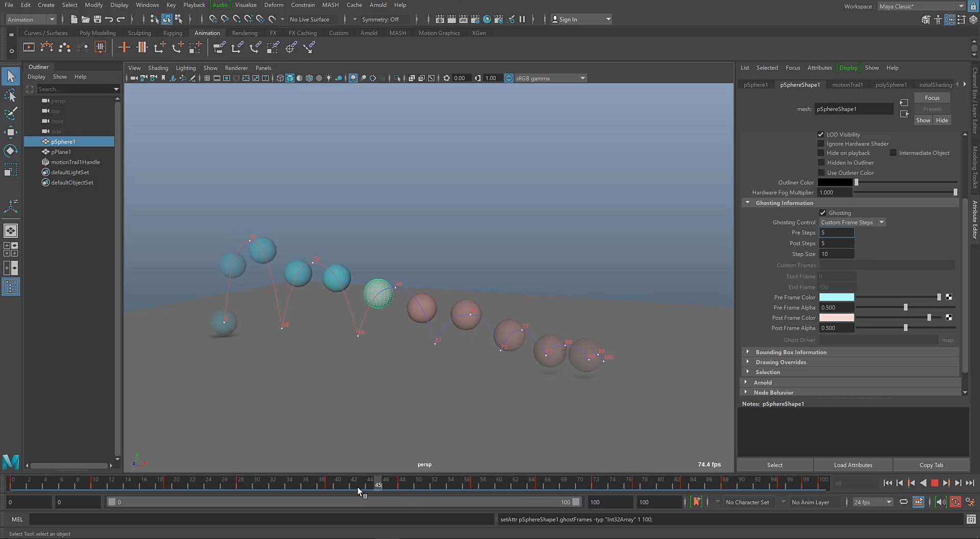
Task: Select the smooth shade all icon
Action: (290, 78)
